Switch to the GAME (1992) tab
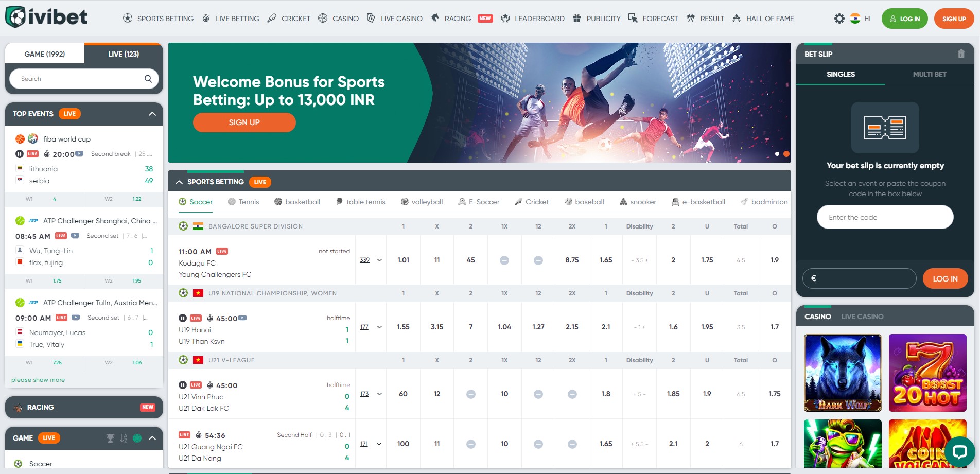This screenshot has height=474, width=980. click(x=45, y=54)
